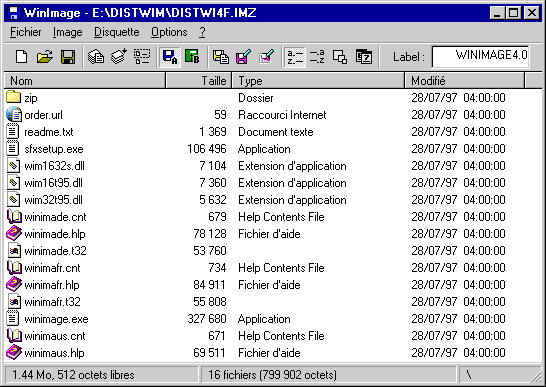Select the order.url internet shortcut icon
Viewport: 546px width, 387px height.
point(14,114)
